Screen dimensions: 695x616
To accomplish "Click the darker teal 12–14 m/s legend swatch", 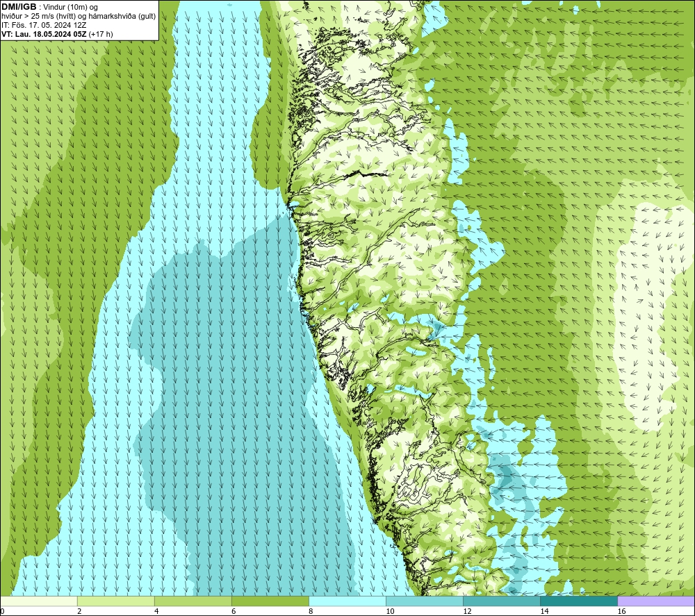I will [x=502, y=601].
